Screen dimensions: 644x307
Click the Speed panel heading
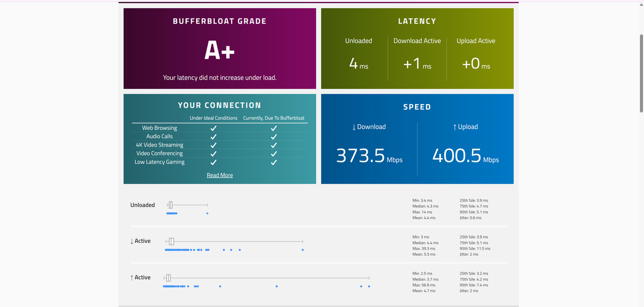pos(417,107)
